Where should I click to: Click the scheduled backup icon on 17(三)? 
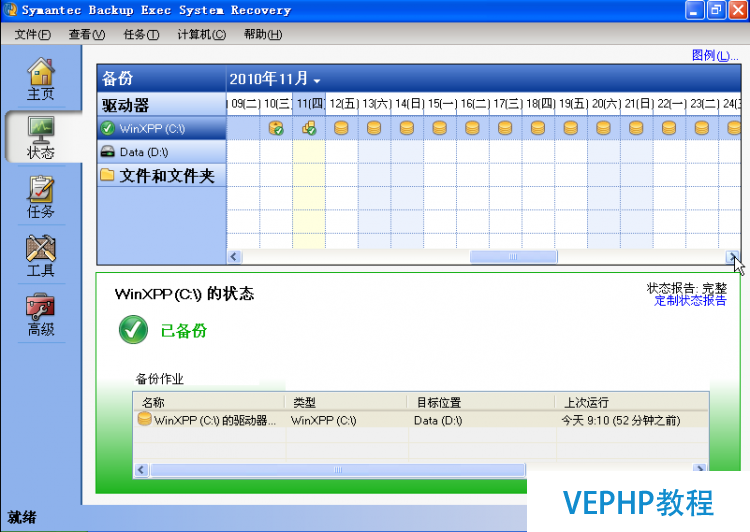tap(505, 128)
